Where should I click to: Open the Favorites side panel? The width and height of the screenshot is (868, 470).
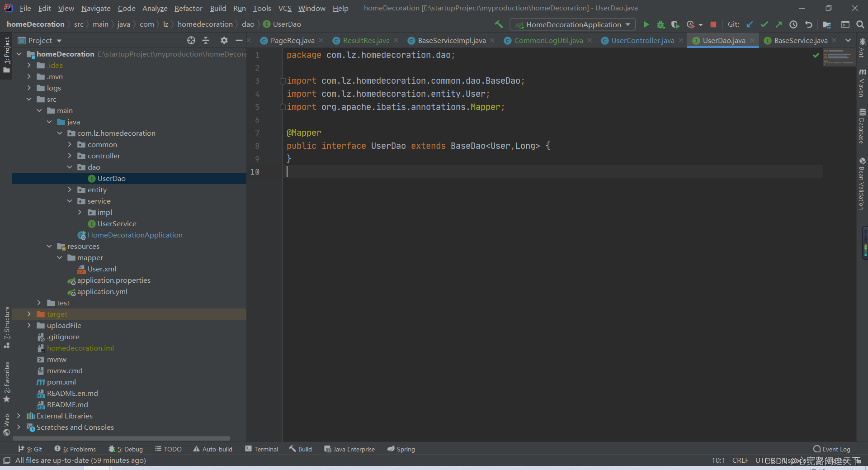6,381
